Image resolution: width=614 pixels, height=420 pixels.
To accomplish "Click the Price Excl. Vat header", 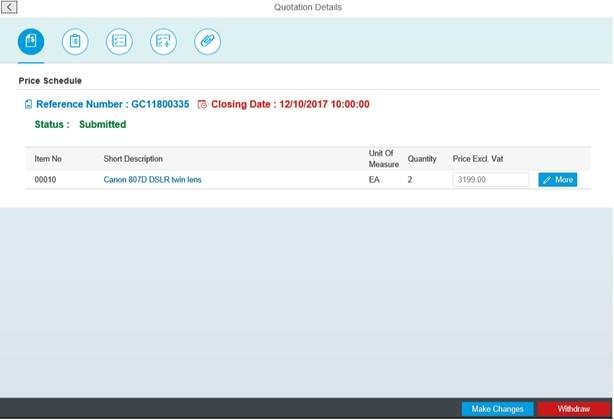I will click(478, 159).
